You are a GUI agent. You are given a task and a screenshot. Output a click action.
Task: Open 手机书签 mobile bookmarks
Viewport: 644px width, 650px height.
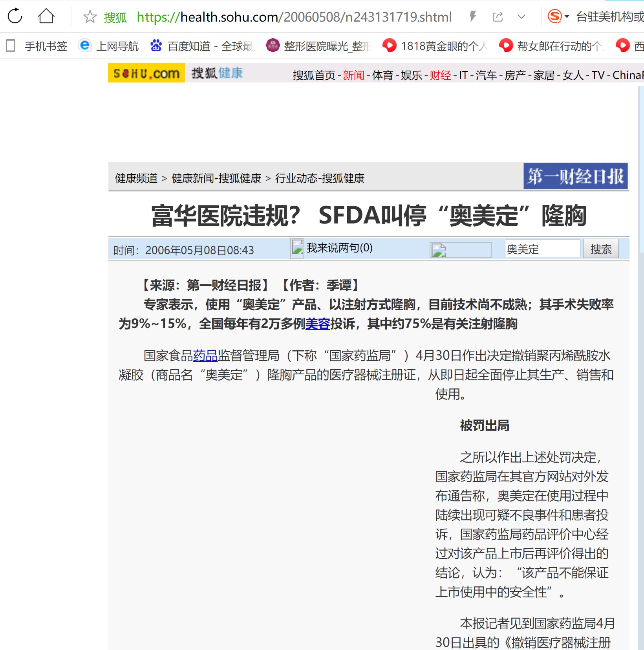(x=37, y=46)
